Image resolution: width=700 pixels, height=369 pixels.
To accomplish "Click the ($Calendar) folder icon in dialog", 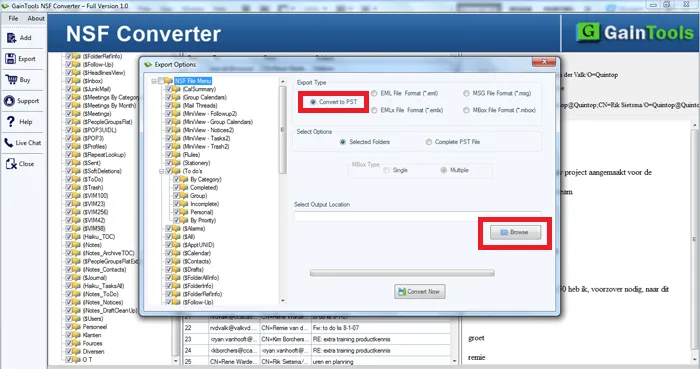I will tap(177, 253).
